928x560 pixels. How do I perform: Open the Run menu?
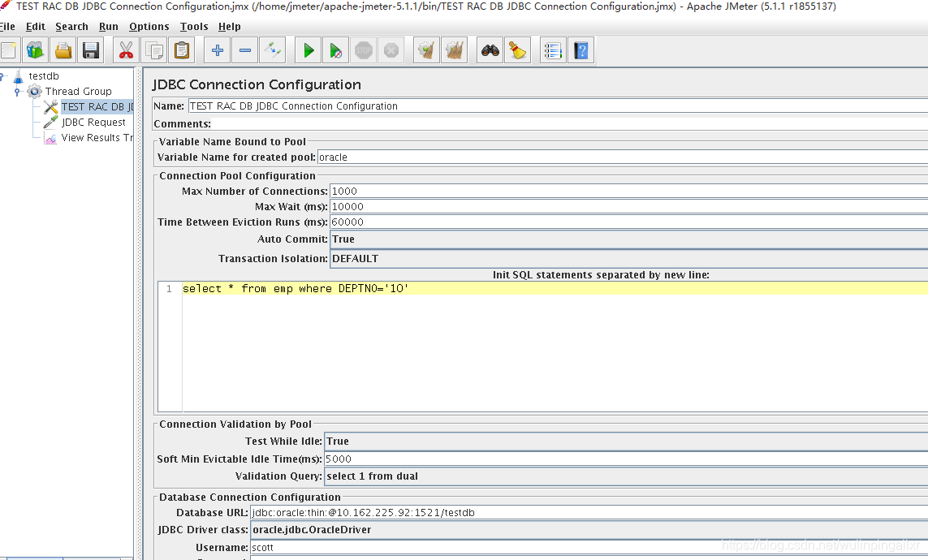[108, 27]
